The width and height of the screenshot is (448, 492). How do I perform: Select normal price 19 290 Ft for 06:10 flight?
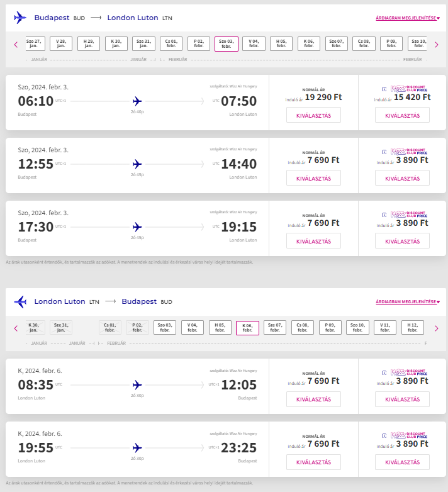click(313, 115)
